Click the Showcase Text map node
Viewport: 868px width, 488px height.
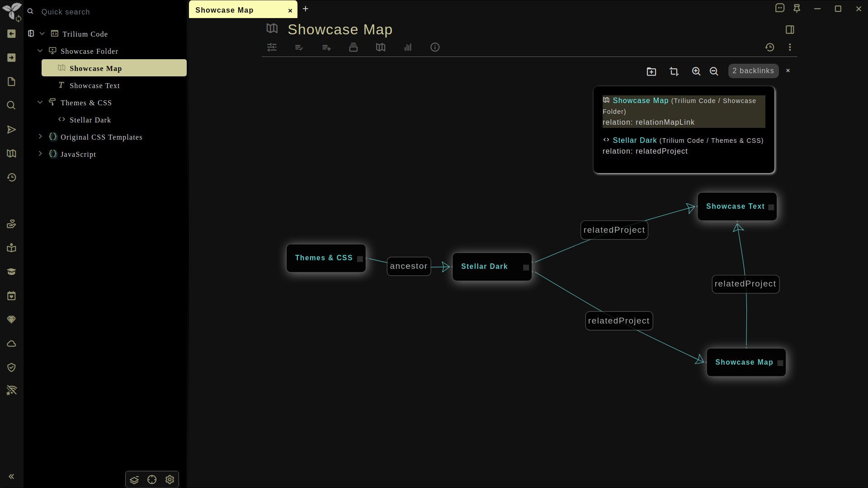(x=737, y=207)
